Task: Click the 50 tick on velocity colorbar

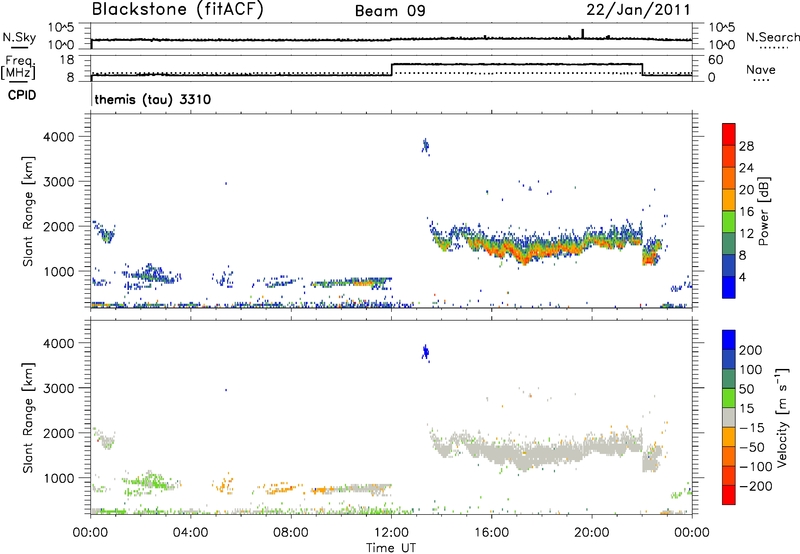Action: point(746,389)
